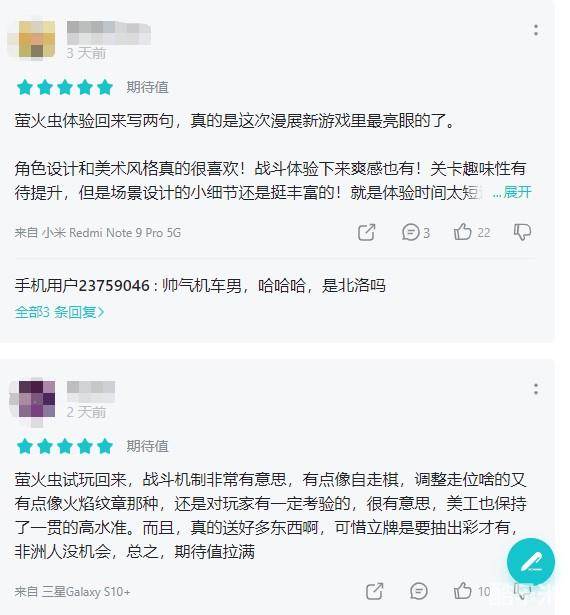Open the second reviewer's blurred username
The width and height of the screenshot is (570, 615).
coord(91,391)
